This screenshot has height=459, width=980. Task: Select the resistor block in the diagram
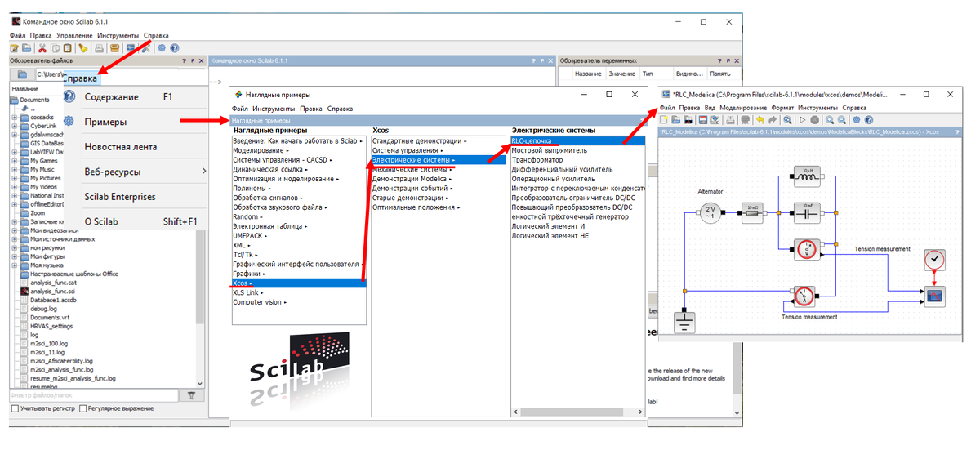pyautogui.click(x=752, y=212)
